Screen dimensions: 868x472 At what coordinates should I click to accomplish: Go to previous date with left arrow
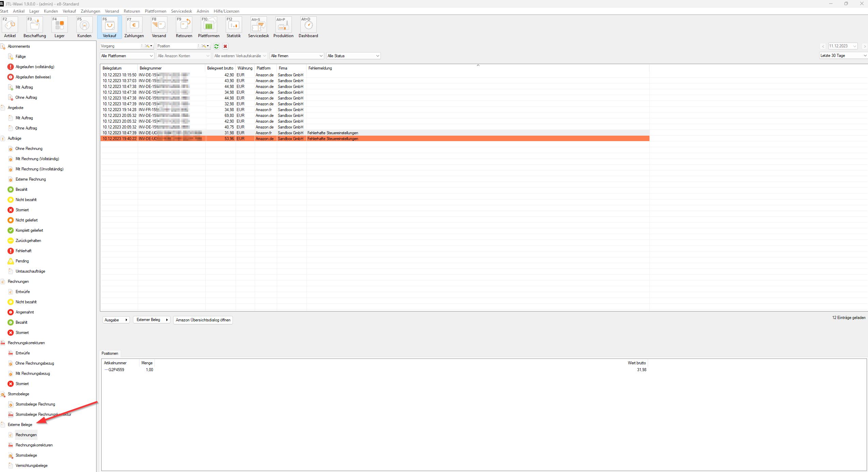coord(823,46)
